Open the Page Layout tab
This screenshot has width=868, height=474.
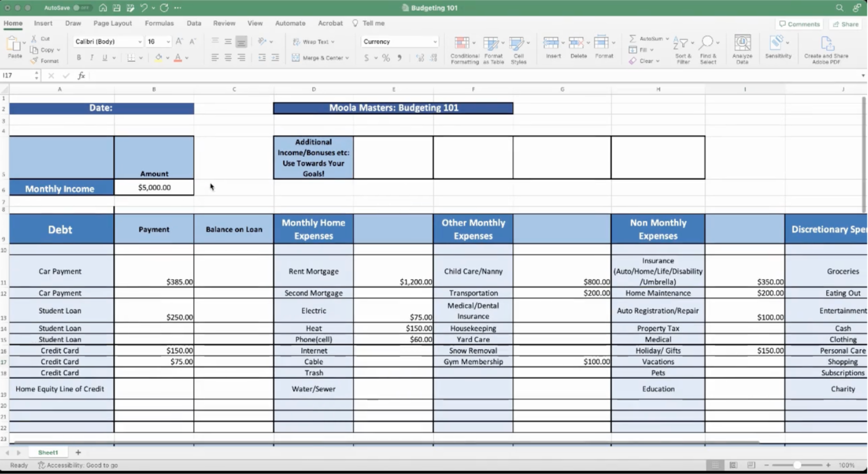[112, 23]
